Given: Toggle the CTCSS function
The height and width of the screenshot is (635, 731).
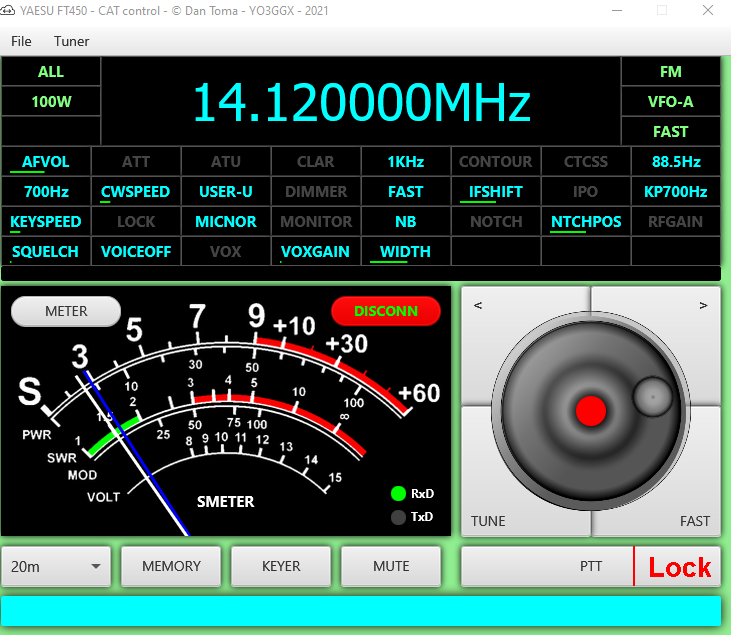Looking at the screenshot, I should [x=586, y=162].
